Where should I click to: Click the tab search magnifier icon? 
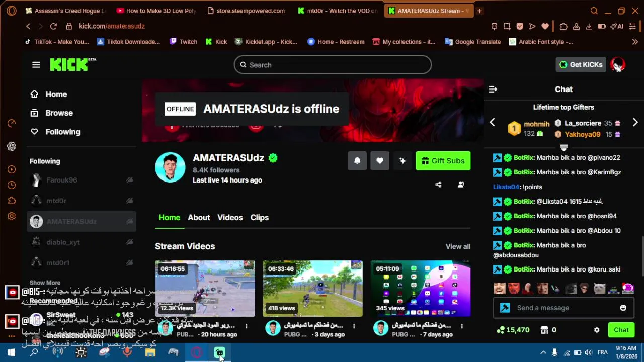(594, 11)
